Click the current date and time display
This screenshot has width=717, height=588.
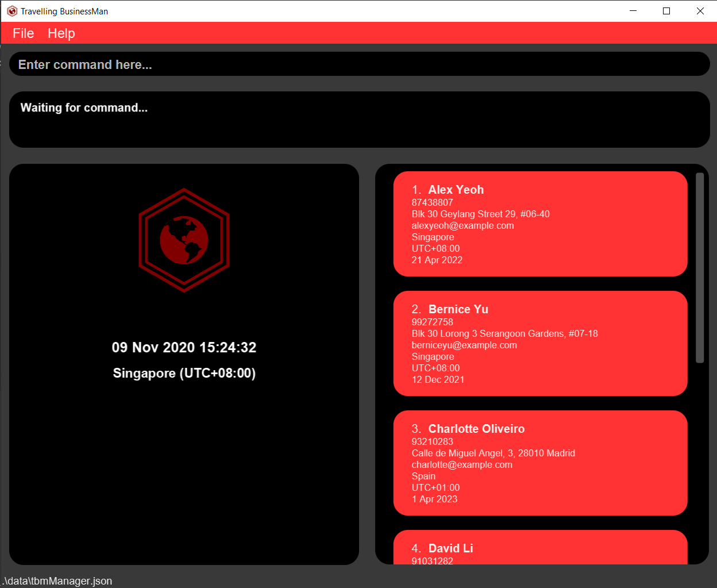pos(184,347)
